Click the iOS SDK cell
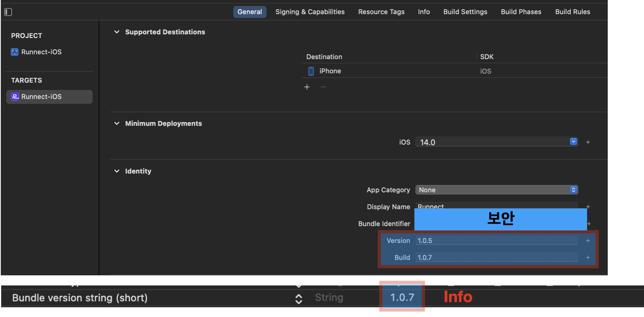 [x=486, y=71]
